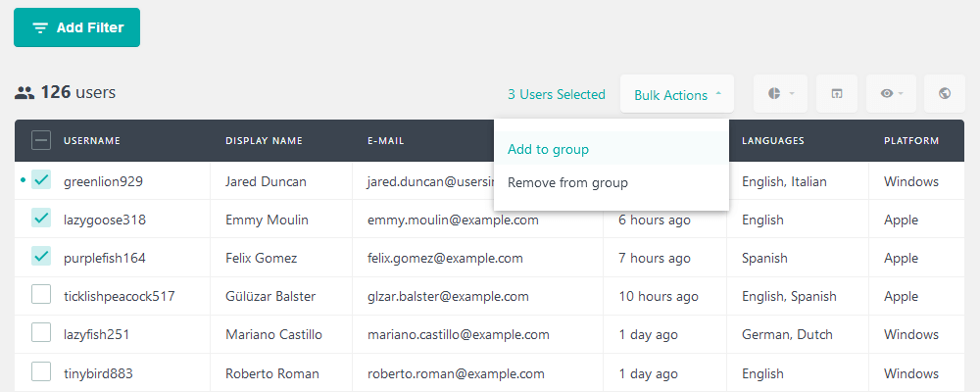Click email emmy.moulin@example.com
Screen dimensions: 980x392
[453, 220]
